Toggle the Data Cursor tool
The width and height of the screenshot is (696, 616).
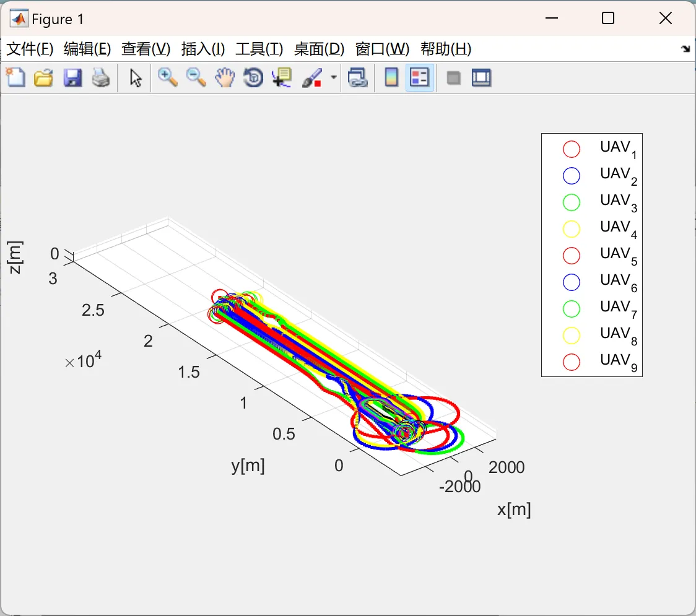[x=281, y=78]
